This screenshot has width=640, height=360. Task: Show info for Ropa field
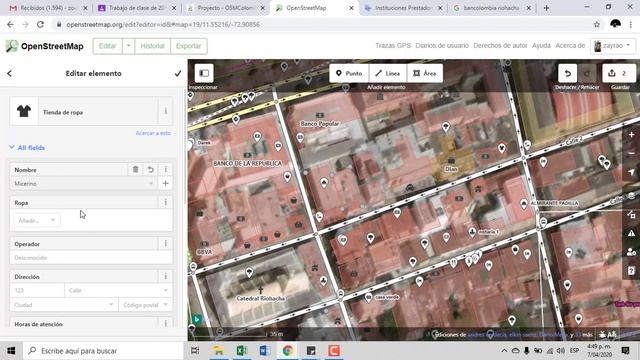(x=165, y=202)
